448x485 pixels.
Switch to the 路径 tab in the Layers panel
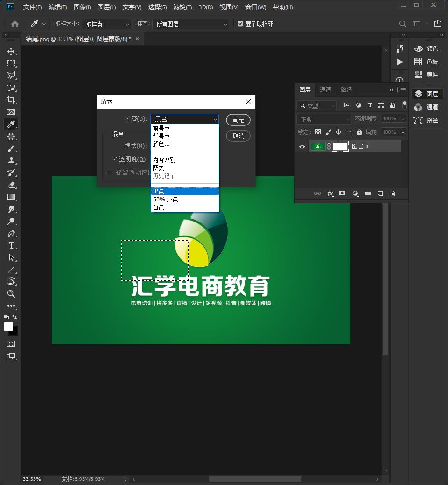click(346, 90)
